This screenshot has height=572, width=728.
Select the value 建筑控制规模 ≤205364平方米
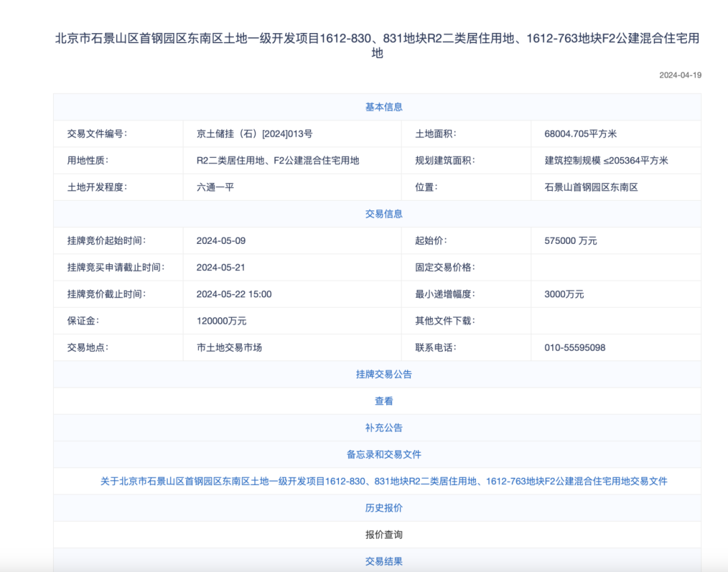tap(606, 160)
